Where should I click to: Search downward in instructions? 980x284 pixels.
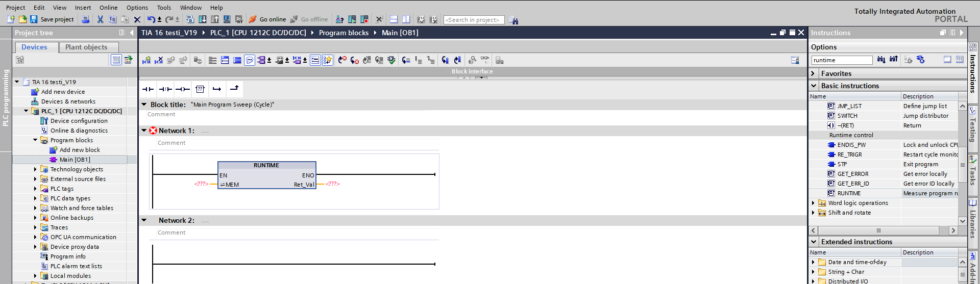[x=881, y=60]
